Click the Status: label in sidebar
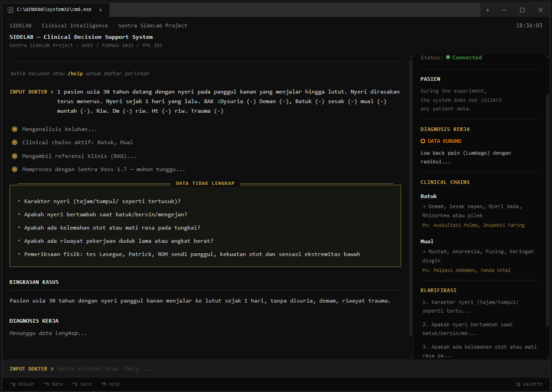Image resolution: width=552 pixels, height=392 pixels. point(432,57)
